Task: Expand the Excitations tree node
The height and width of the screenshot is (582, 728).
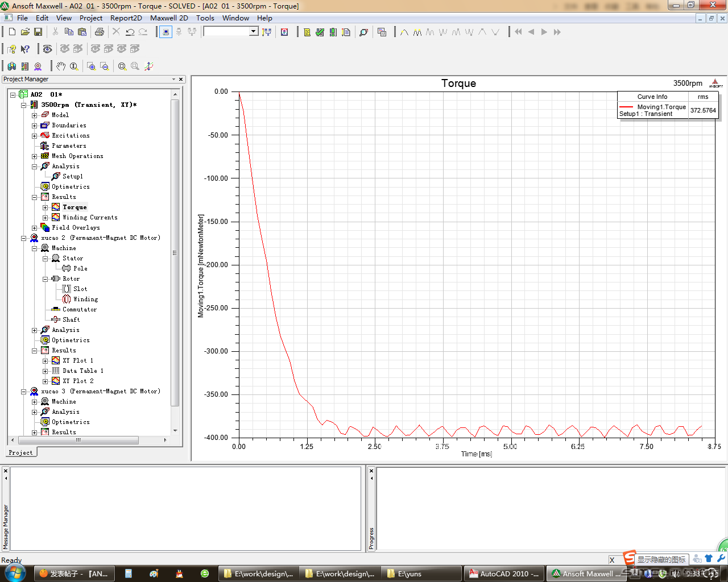Action: 34,136
